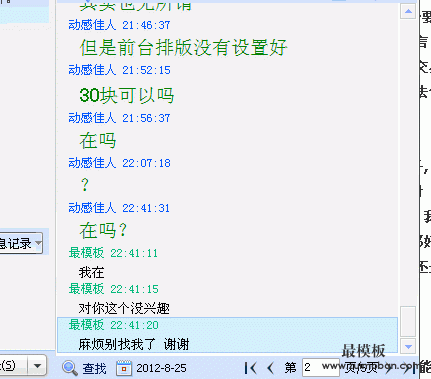This screenshot has width=431, height=379.
Task: Select the message 对你这个没兴趣
Action: coord(124,308)
